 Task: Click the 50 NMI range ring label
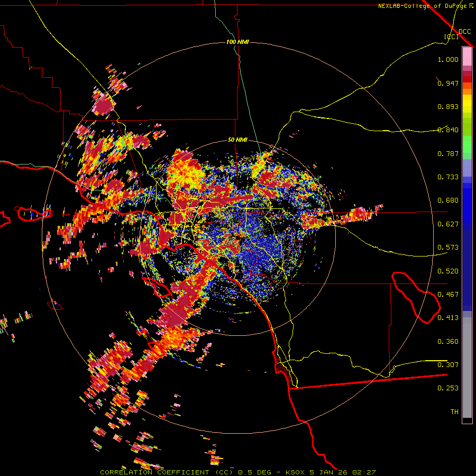(x=237, y=140)
